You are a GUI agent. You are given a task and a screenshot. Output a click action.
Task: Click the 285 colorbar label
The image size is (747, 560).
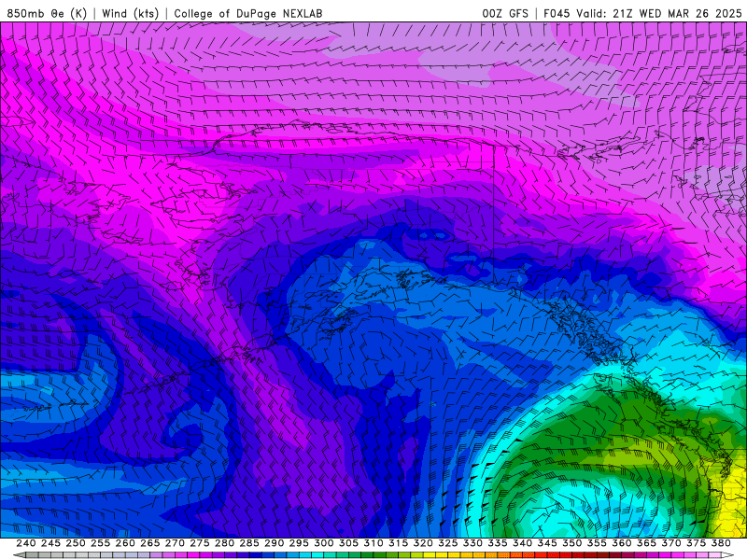pyautogui.click(x=249, y=543)
